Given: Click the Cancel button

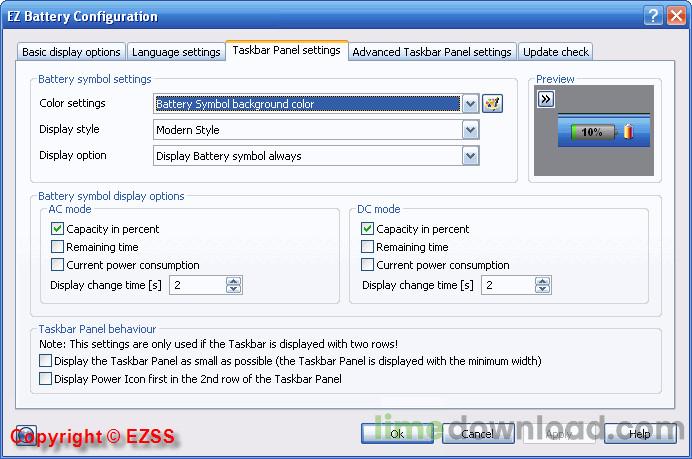Looking at the screenshot, I should [x=478, y=434].
